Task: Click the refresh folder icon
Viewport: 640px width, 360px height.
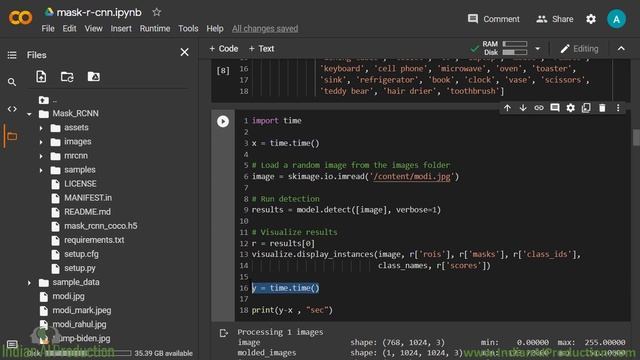Action: click(67, 76)
